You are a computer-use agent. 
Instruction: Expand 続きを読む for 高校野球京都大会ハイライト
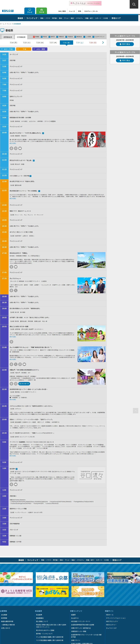13,399
